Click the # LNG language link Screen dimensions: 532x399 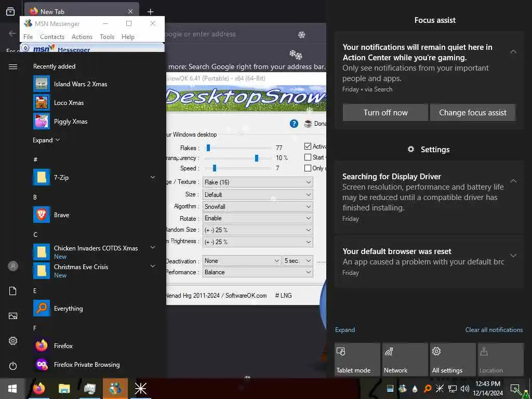pyautogui.click(x=283, y=296)
